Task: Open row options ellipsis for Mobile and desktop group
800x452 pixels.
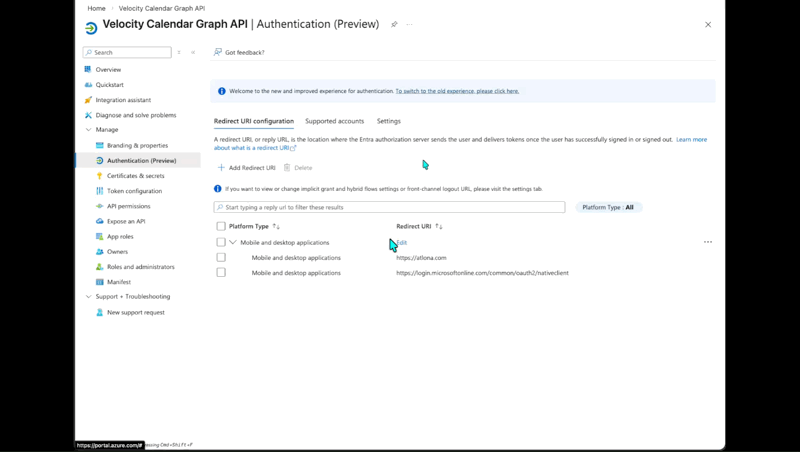Action: [708, 242]
